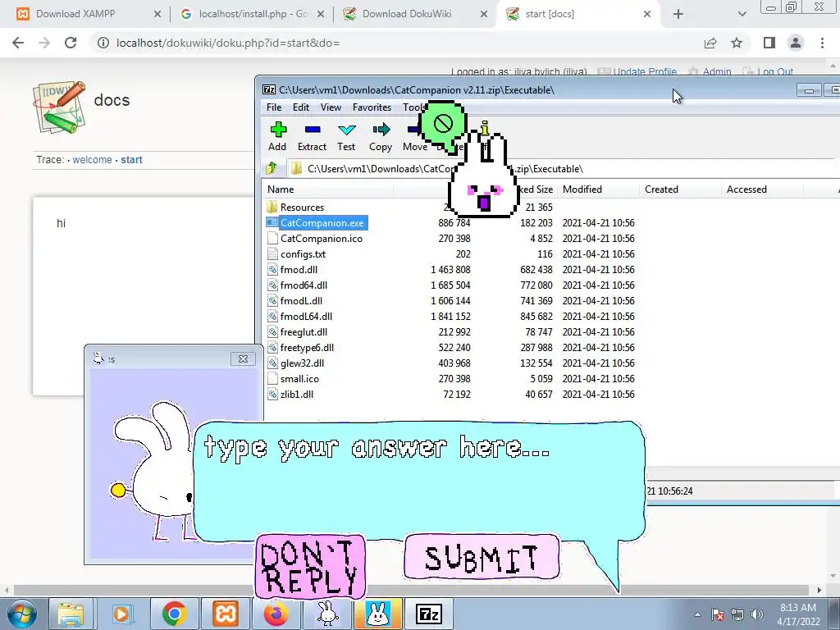Open the 7-Zip View menu
Screen dimensions: 840x630
(x=331, y=107)
